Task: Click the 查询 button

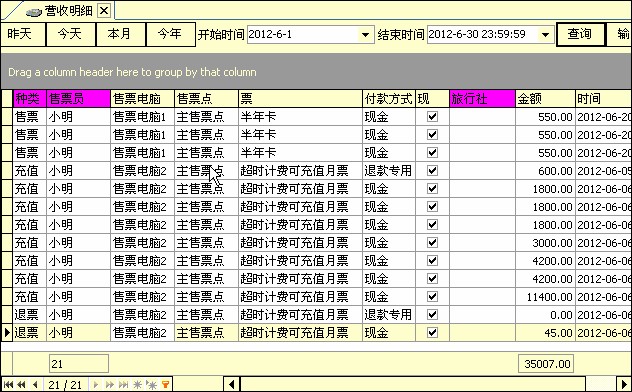Action: pos(580,34)
